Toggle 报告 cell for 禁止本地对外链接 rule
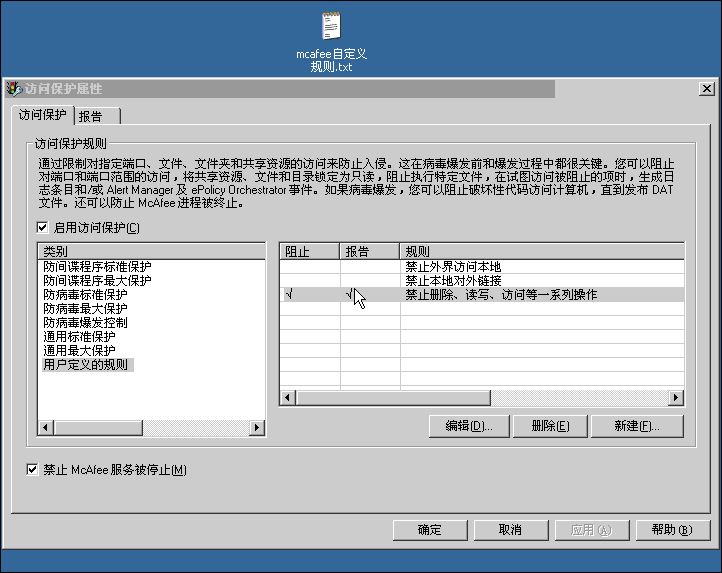Image resolution: width=722 pixels, height=573 pixels. click(370, 281)
